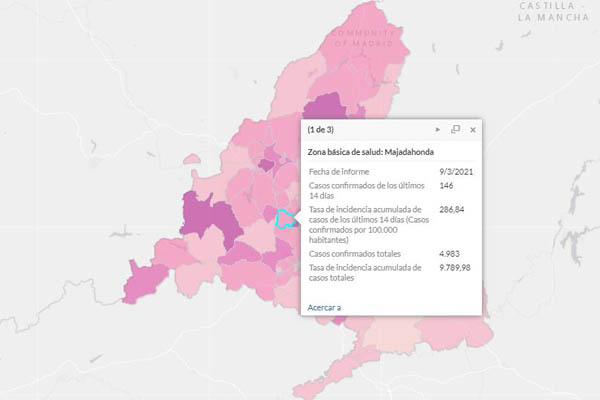The width and height of the screenshot is (600, 400).
Task: Select the large dark purple zone in western Madrid
Action: point(212,222)
